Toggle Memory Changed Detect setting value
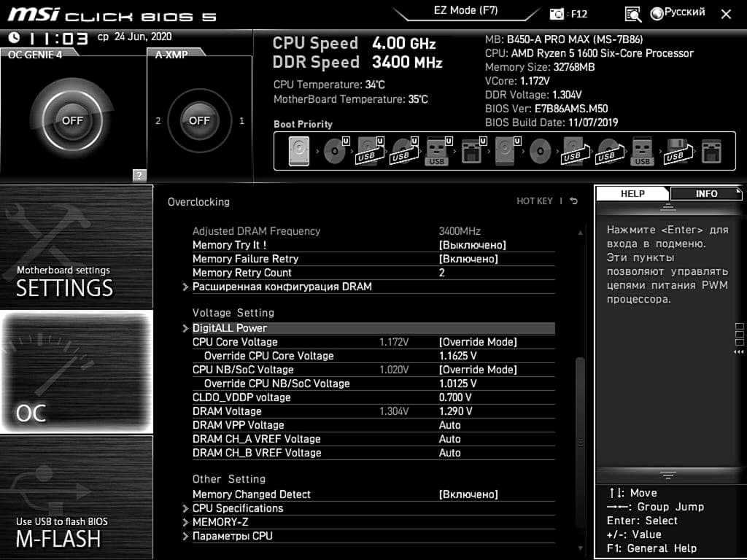This screenshot has width=747, height=560. [x=468, y=494]
